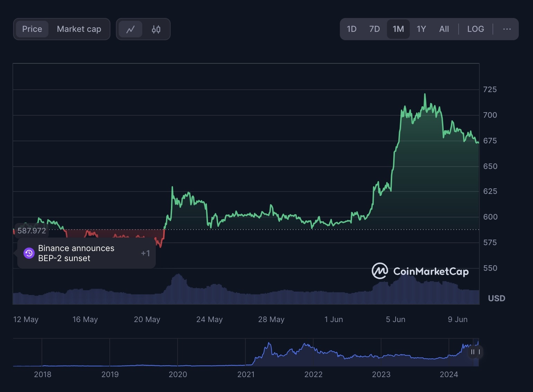Set chart range to 1M
Screen dimensions: 533x392
click(398, 29)
